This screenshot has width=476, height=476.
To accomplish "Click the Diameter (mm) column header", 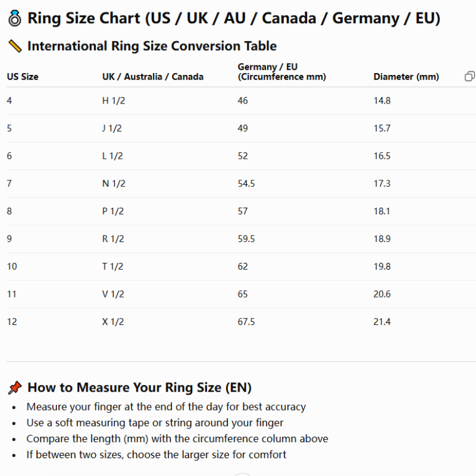I will point(406,77).
